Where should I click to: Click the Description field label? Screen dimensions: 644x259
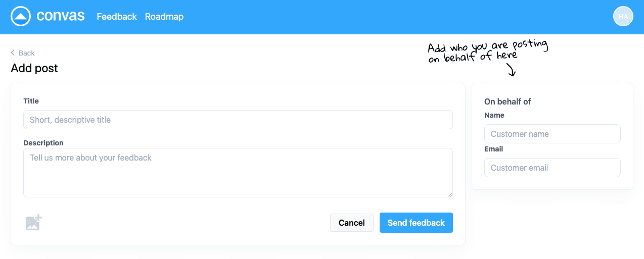click(43, 143)
